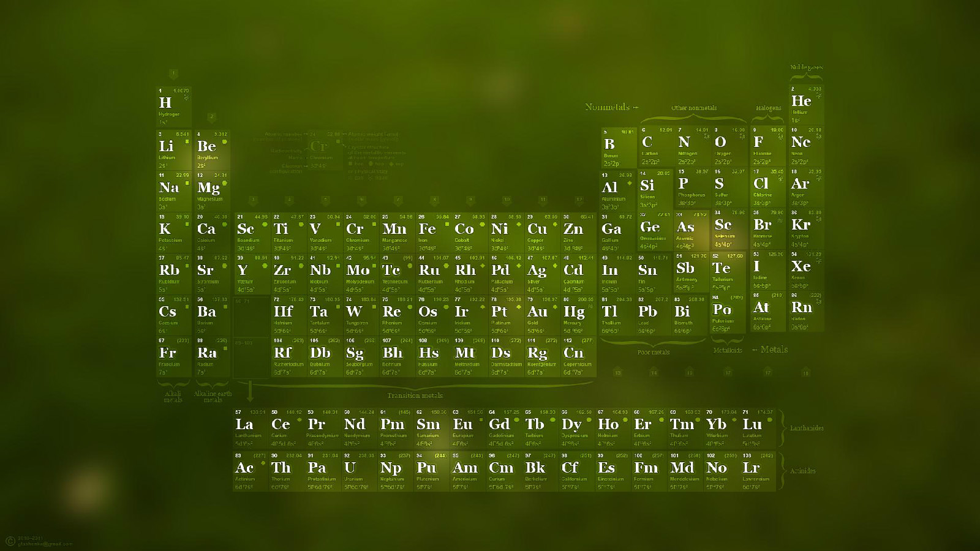Click the Halogens group label
The image size is (980, 551).
click(x=768, y=108)
